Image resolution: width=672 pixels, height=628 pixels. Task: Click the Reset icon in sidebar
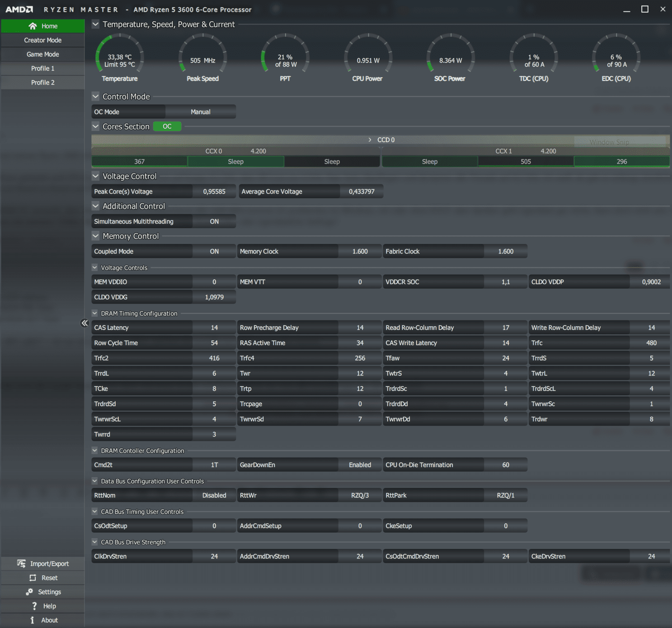33,577
